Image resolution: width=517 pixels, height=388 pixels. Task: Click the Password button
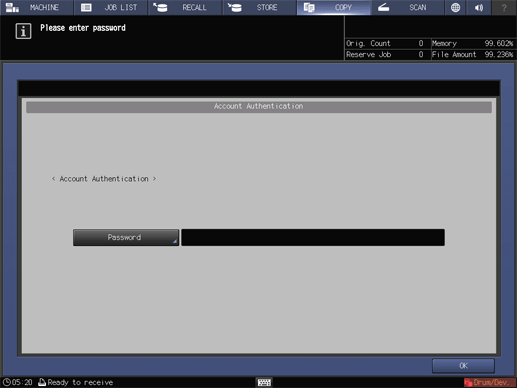pyautogui.click(x=126, y=237)
